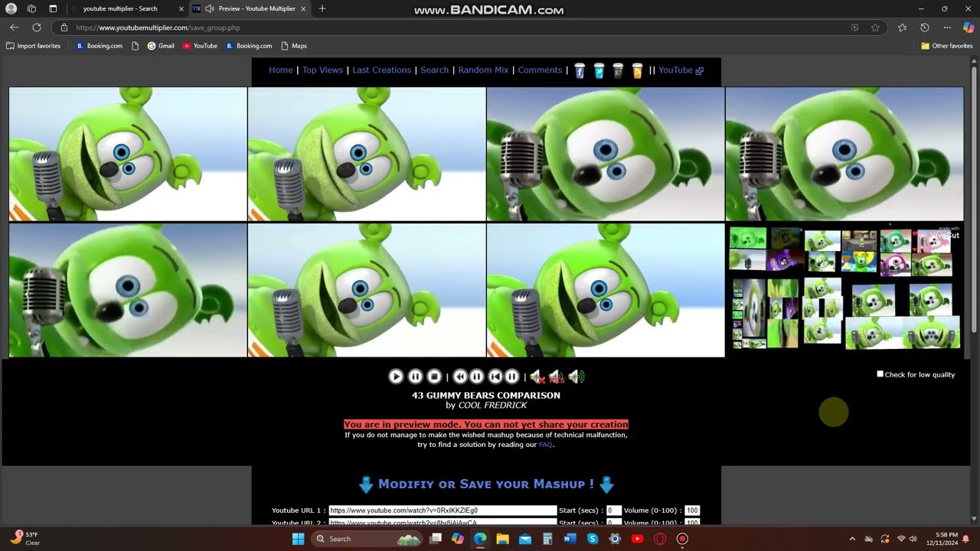The image size is (980, 551).
Task: Open browser History toolbar button
Action: click(925, 28)
